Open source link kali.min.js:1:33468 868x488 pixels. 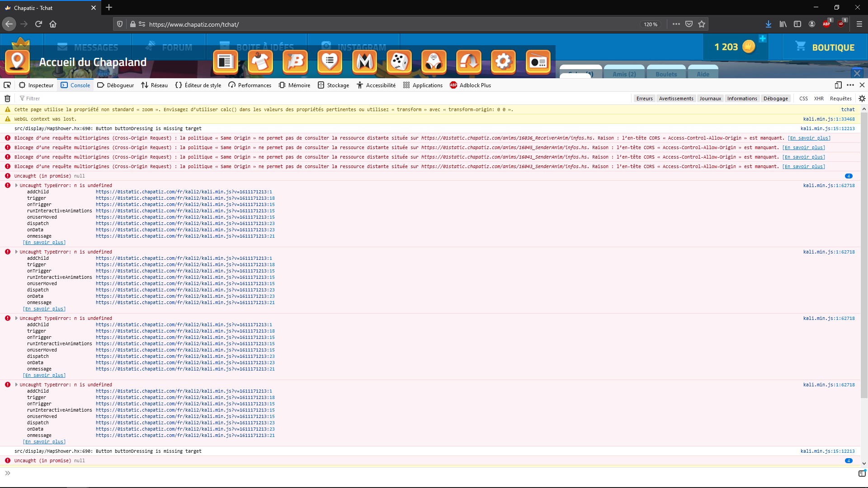(829, 119)
